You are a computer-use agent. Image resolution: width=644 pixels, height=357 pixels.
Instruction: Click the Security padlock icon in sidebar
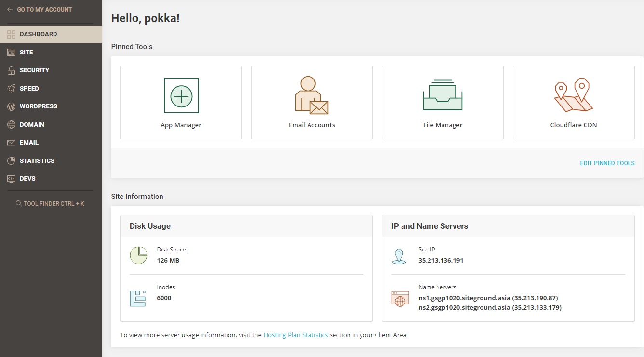click(12, 70)
